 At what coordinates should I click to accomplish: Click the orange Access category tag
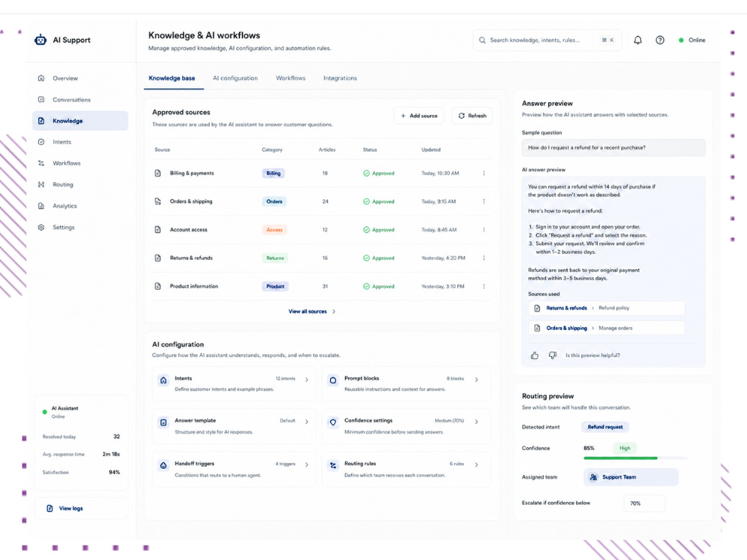point(274,229)
